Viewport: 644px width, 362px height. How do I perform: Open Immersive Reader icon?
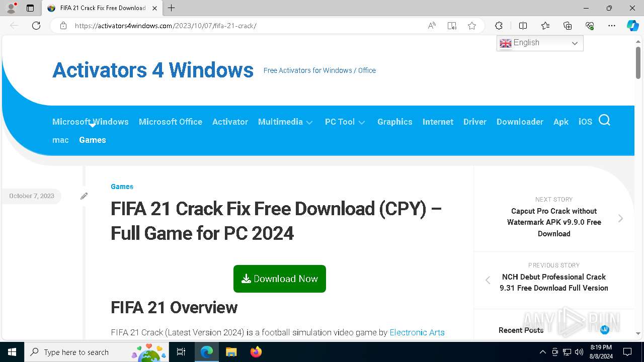(x=452, y=26)
